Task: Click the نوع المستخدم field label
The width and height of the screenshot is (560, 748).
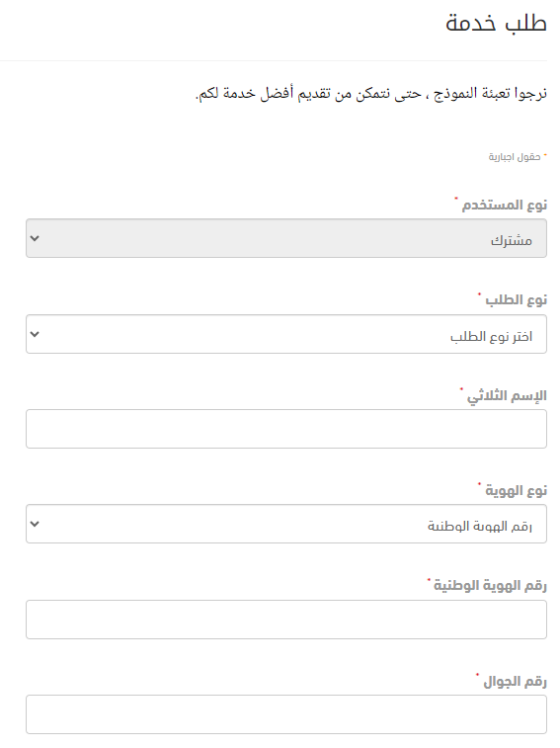Action: pyautogui.click(x=504, y=206)
